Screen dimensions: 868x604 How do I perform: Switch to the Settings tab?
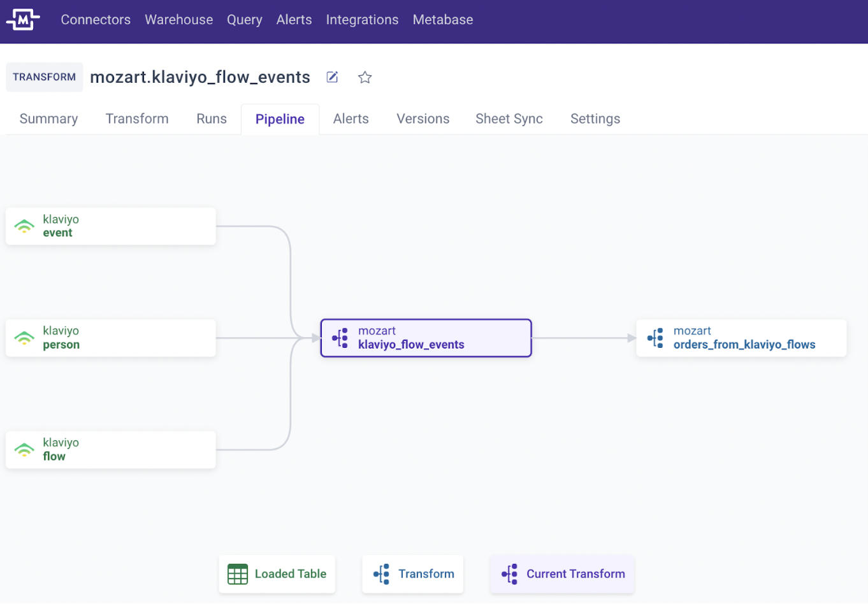[595, 119]
